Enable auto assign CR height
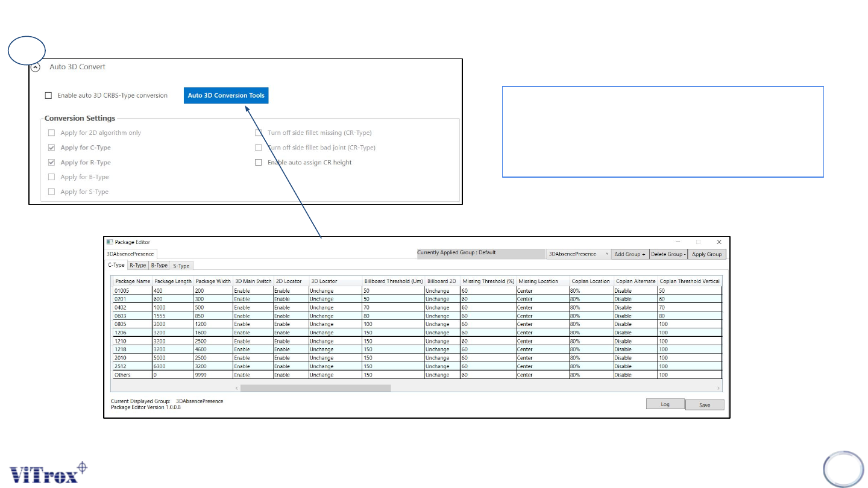Screen dimensions: 868x488 259,162
